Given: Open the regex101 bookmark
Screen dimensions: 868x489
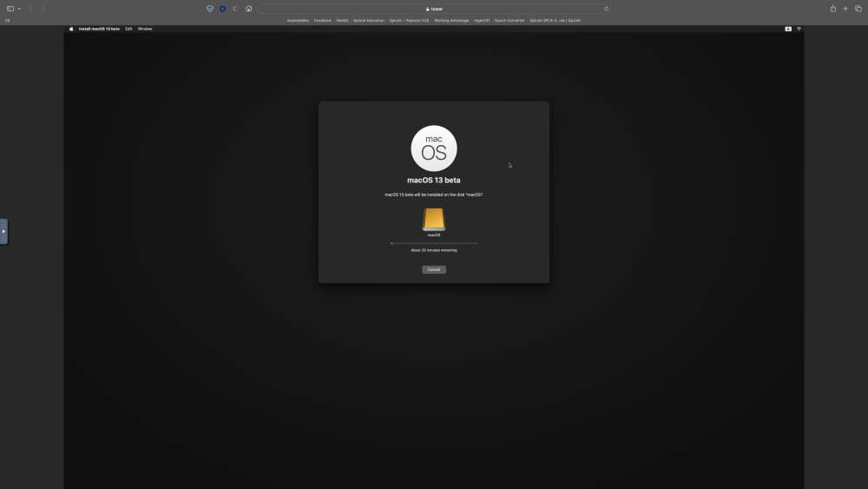Looking at the screenshot, I should tap(482, 21).
